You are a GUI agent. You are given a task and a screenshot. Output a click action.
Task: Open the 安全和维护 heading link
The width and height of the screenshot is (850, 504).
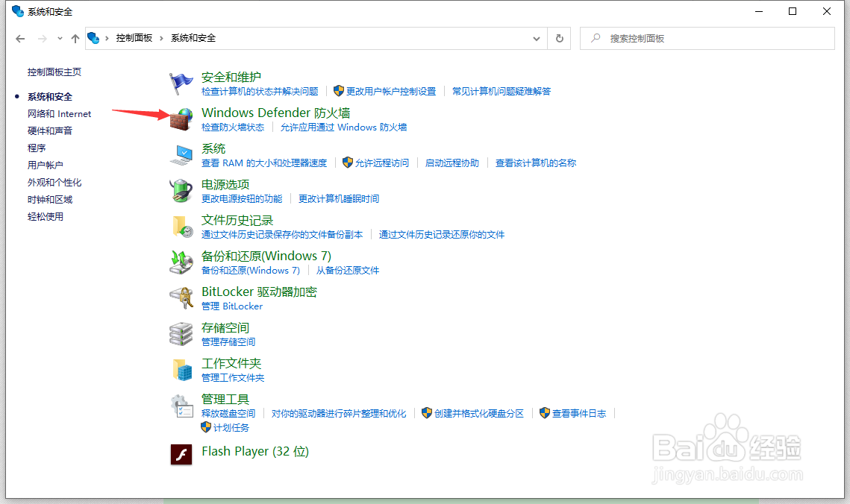tap(231, 77)
